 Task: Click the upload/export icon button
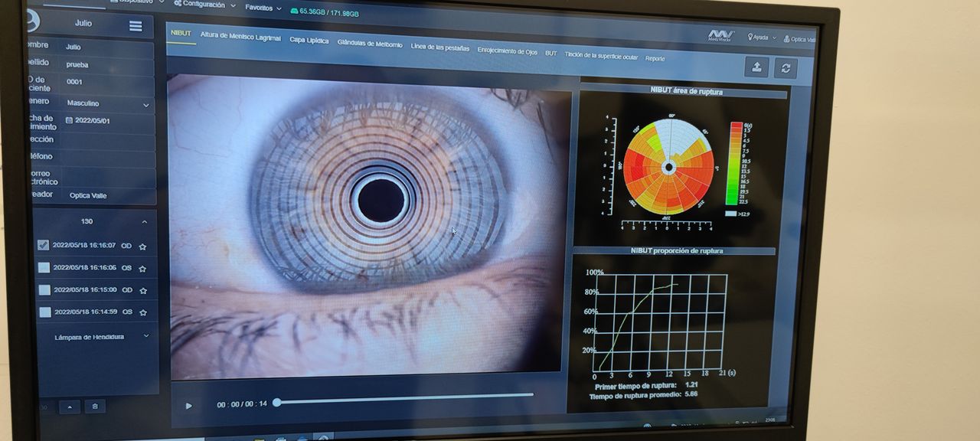(756, 67)
